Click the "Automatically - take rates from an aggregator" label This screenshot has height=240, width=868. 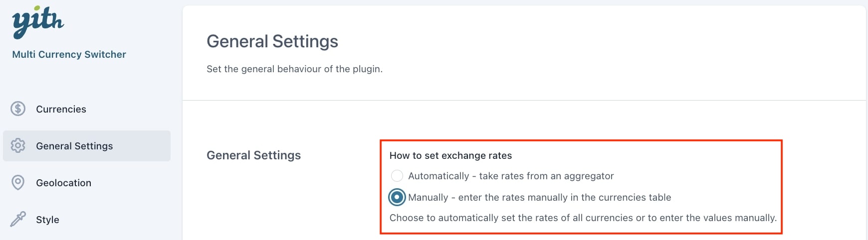[x=511, y=176]
